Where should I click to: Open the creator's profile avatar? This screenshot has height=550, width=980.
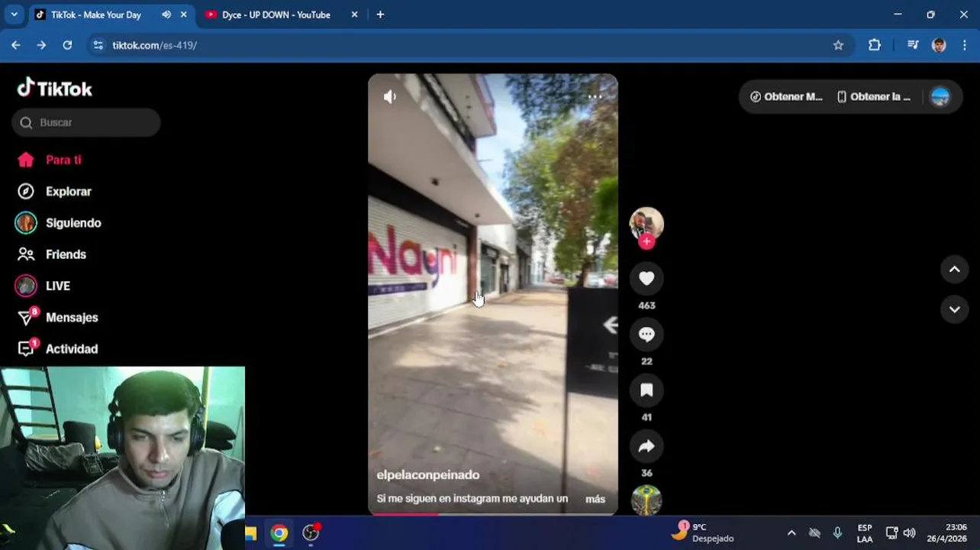click(x=646, y=223)
